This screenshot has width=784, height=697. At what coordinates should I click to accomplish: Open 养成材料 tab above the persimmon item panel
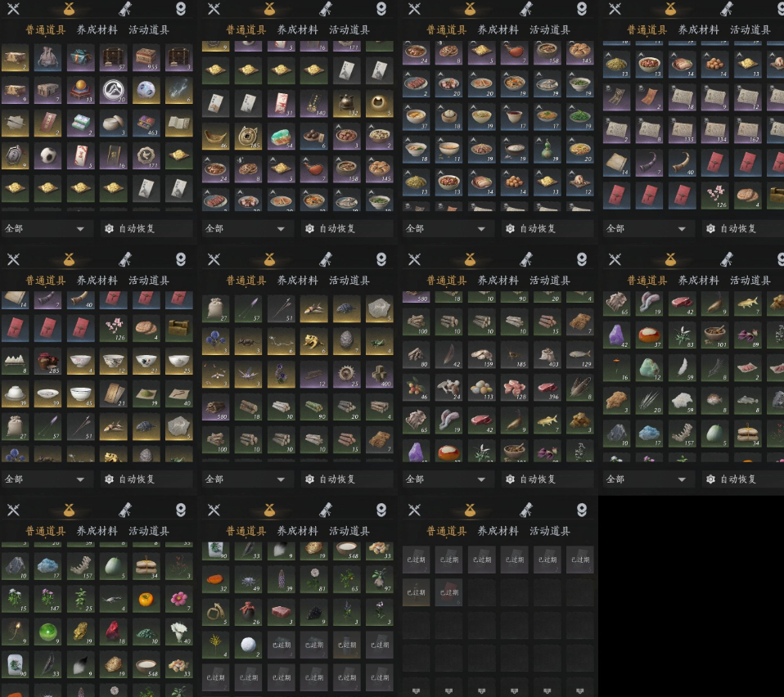pos(97,531)
